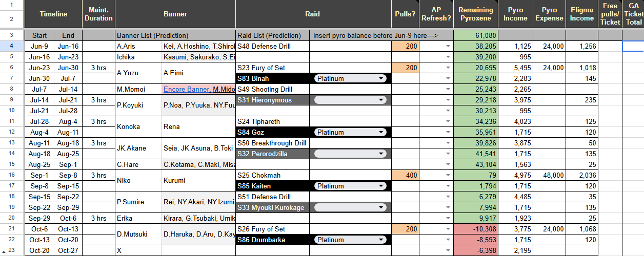The width and height of the screenshot is (644, 256).
Task: Select the Raid List (Prediction) cell
Action: (x=272, y=35)
